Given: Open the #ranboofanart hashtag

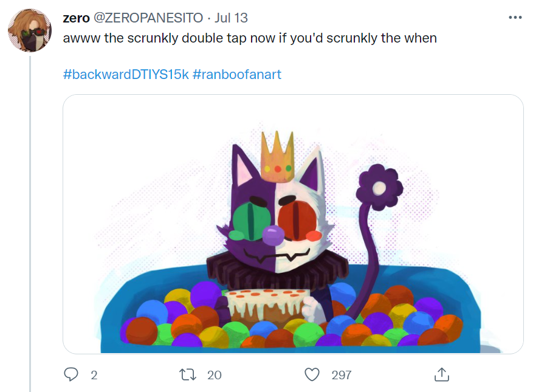Looking at the screenshot, I should [237, 74].
